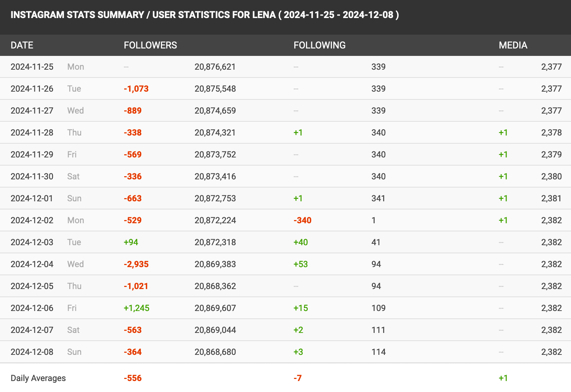Click media count 2,380

[x=552, y=177]
